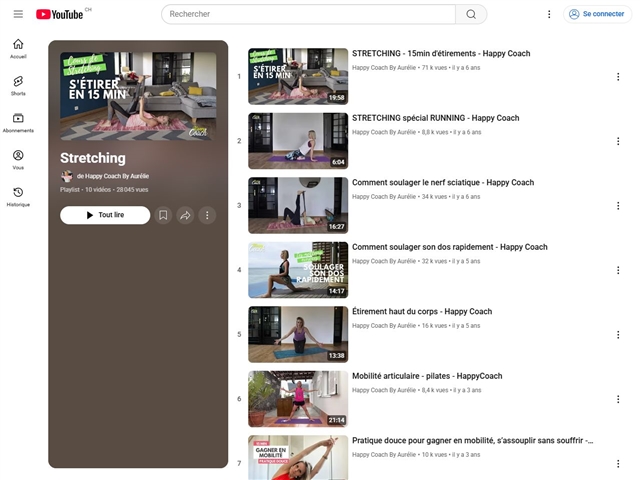Open options for STRETCHING spécial RUNNING video
Screen dimensions: 640x480
pos(617,141)
